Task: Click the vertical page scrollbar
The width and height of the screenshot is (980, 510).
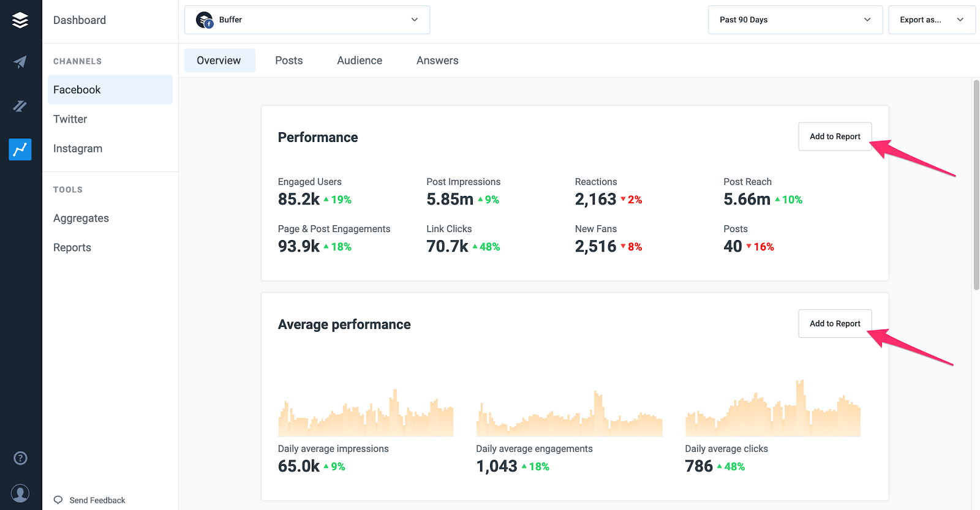Action: click(976, 185)
